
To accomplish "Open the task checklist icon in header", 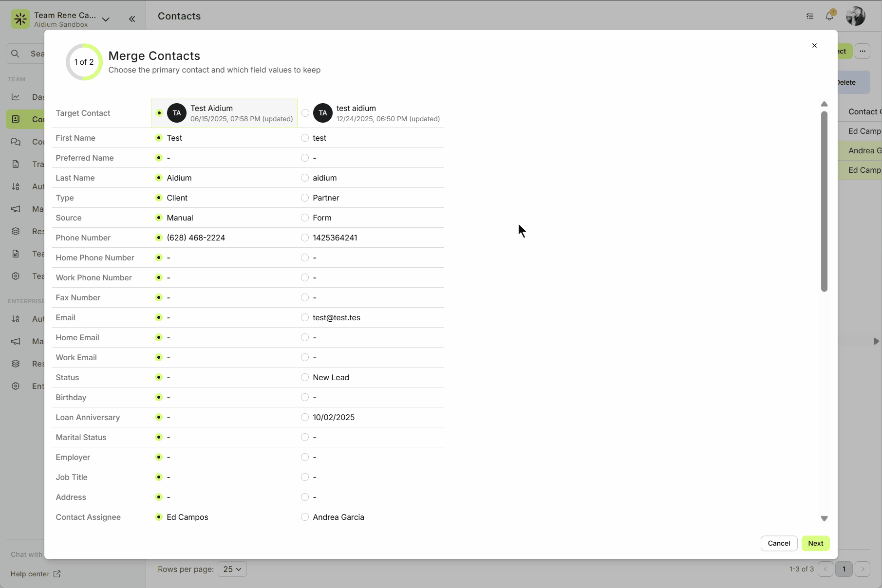I will coord(810,16).
